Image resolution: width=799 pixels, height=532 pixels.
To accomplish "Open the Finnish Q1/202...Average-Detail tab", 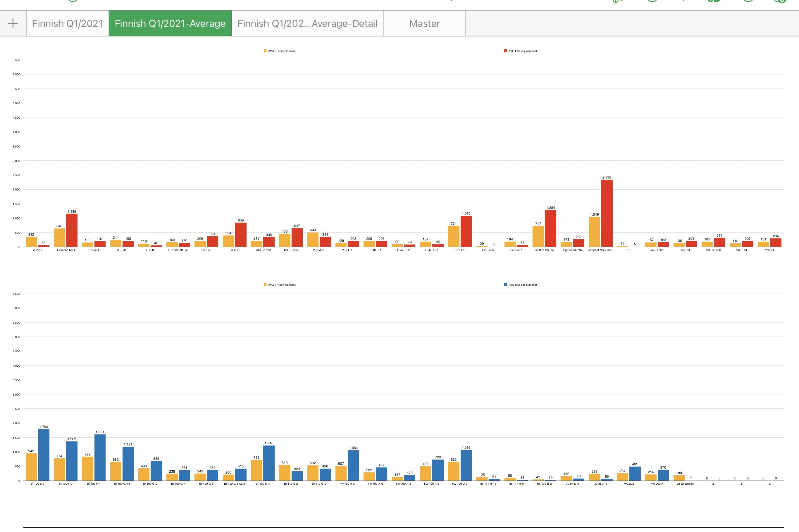I will coord(307,23).
